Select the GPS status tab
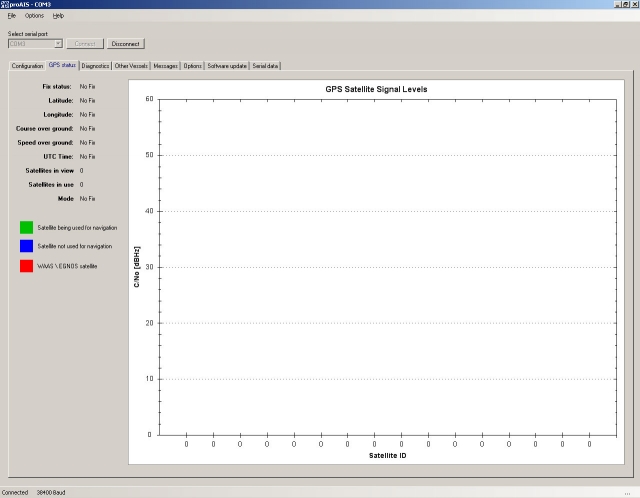Image resolution: width=640 pixels, height=498 pixels. point(62,66)
